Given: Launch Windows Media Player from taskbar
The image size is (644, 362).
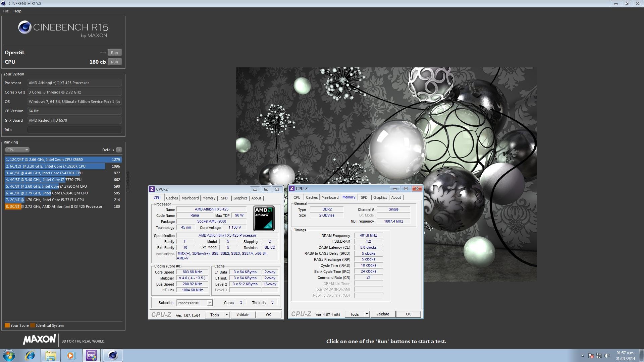Looking at the screenshot, I should tap(71, 355).
